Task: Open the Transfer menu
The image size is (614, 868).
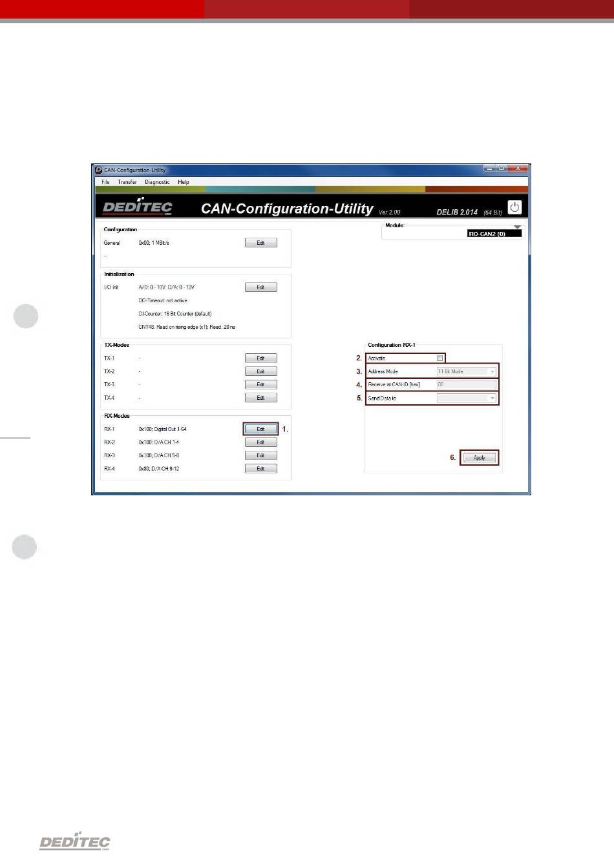Action: 127,182
